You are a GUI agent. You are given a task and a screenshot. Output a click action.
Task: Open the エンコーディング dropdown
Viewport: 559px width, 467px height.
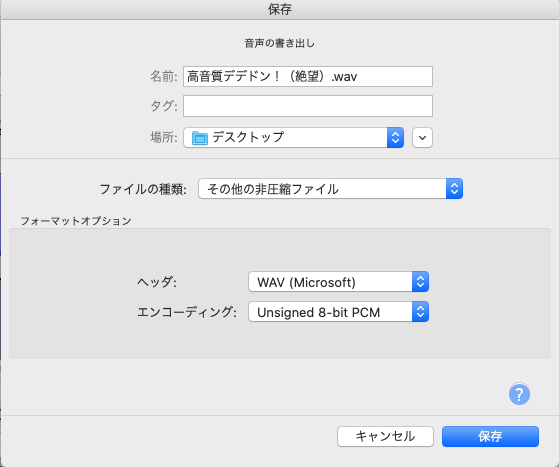point(338,312)
